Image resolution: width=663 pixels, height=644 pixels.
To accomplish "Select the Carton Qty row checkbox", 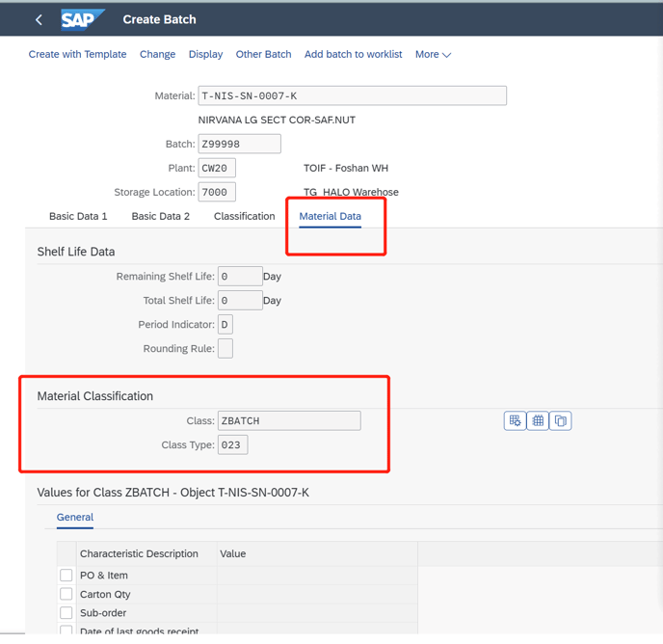I will [x=66, y=594].
